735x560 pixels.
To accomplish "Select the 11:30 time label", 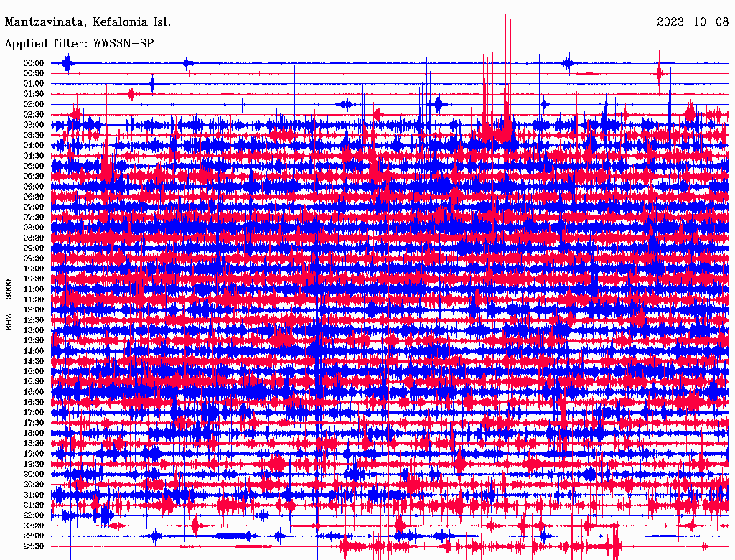I will click(x=34, y=299).
